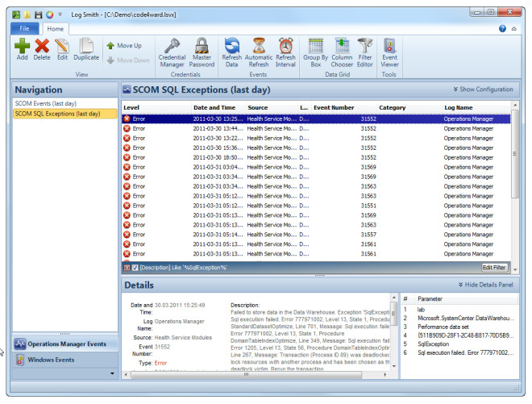
Task: Remove the filter via red X icon
Action: (x=127, y=268)
